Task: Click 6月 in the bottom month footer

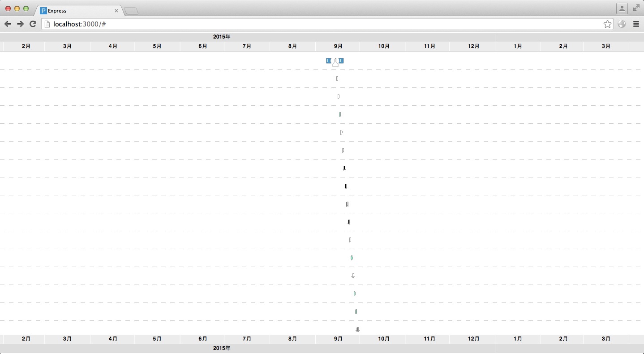Action: click(x=203, y=339)
